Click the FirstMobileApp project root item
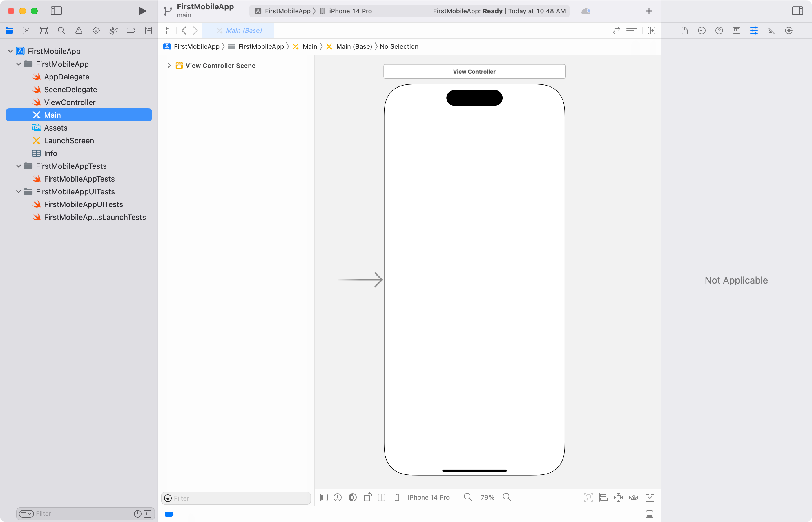812x522 pixels. pos(54,51)
